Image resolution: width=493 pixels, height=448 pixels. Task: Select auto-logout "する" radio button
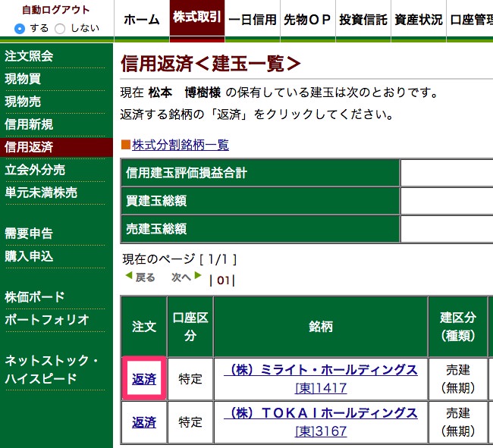tap(20, 29)
